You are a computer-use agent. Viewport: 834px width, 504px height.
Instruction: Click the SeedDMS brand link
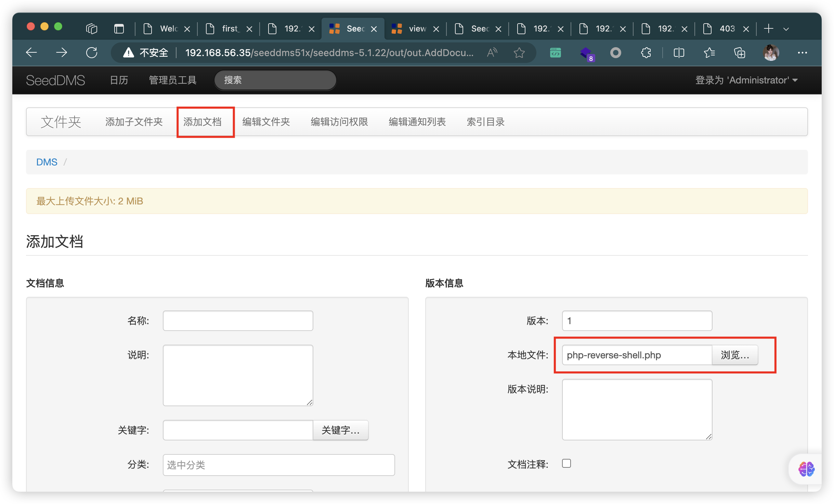tap(56, 80)
